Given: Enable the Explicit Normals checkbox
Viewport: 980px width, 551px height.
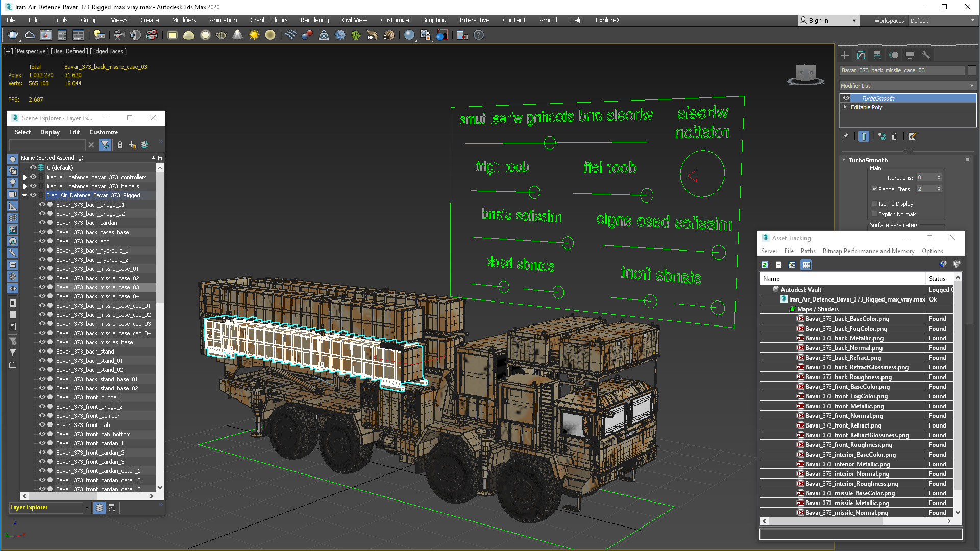Looking at the screenshot, I should pos(875,214).
